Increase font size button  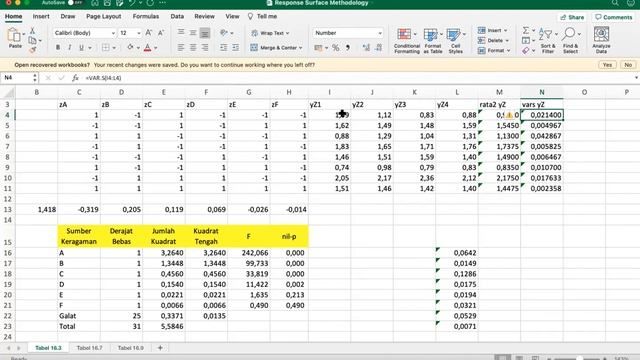[149, 33]
